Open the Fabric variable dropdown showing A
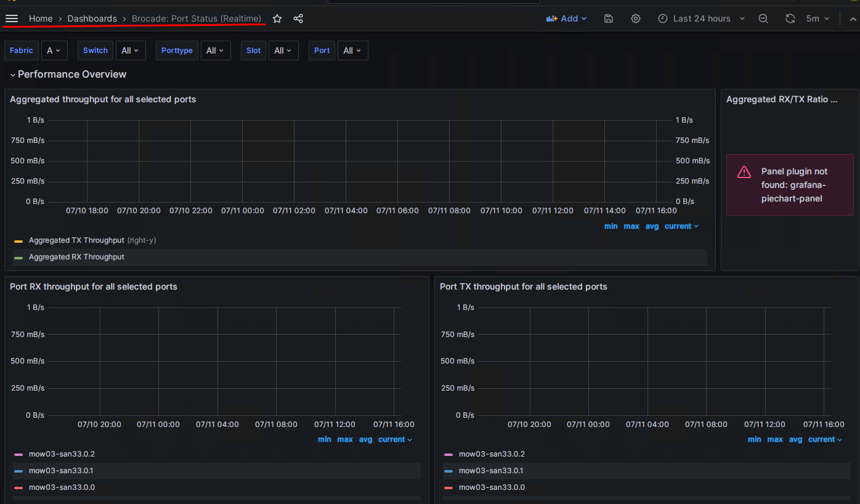860x504 pixels. 54,50
